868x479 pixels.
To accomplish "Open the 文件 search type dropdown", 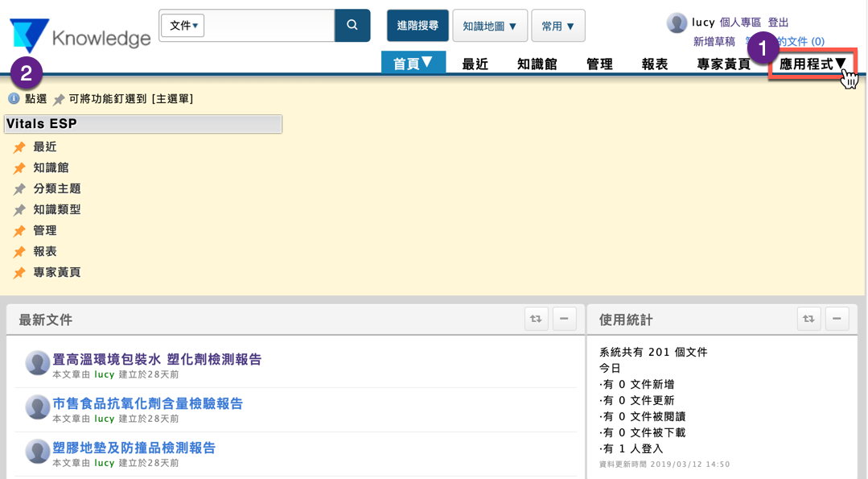I will click(184, 26).
